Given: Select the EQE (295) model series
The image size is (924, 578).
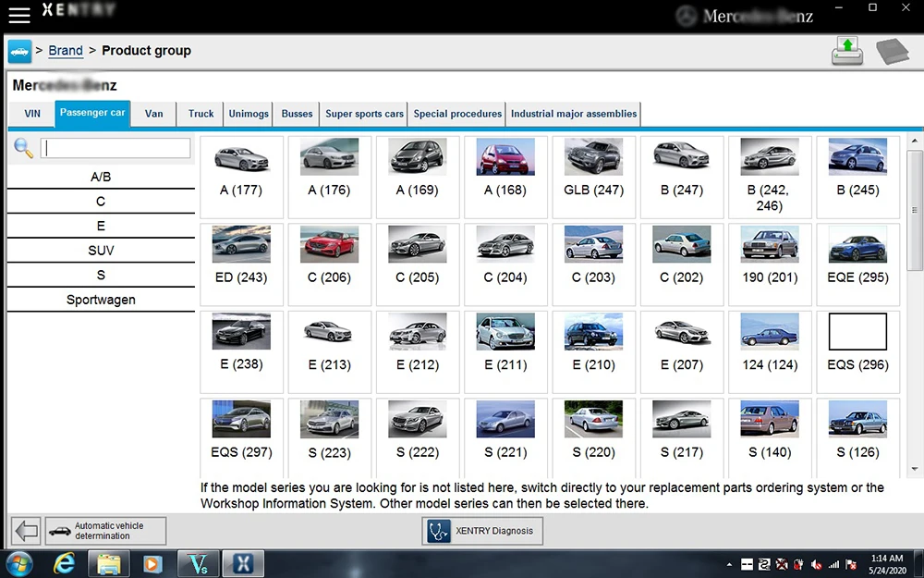Looking at the screenshot, I should pos(858,264).
